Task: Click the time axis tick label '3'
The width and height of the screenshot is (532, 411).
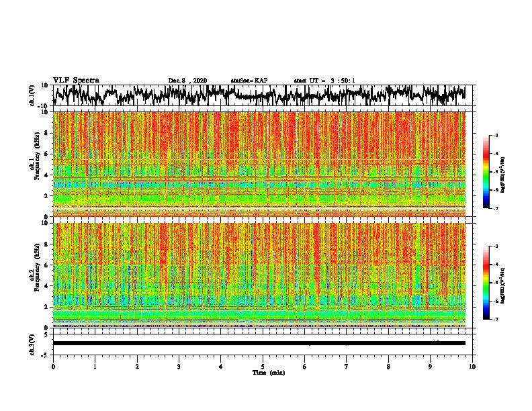Action: (x=179, y=367)
